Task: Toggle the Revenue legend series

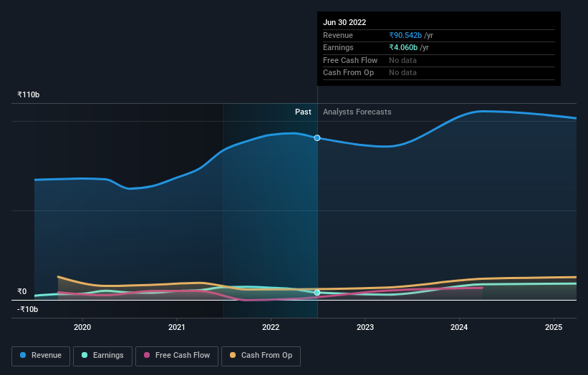Action: coord(41,356)
